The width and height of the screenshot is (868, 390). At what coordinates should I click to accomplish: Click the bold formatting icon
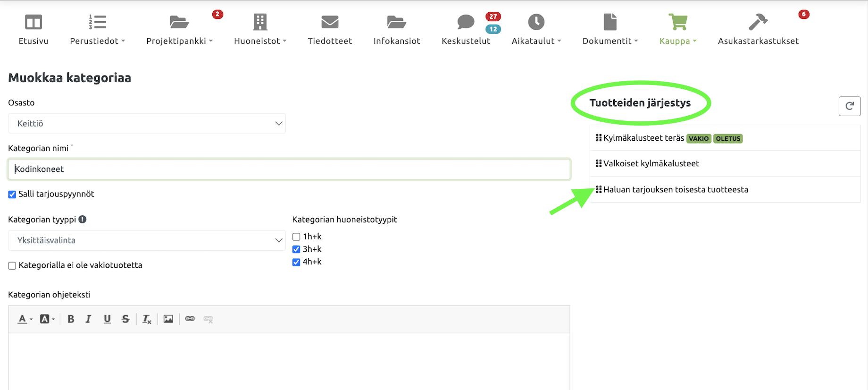pyautogui.click(x=71, y=319)
